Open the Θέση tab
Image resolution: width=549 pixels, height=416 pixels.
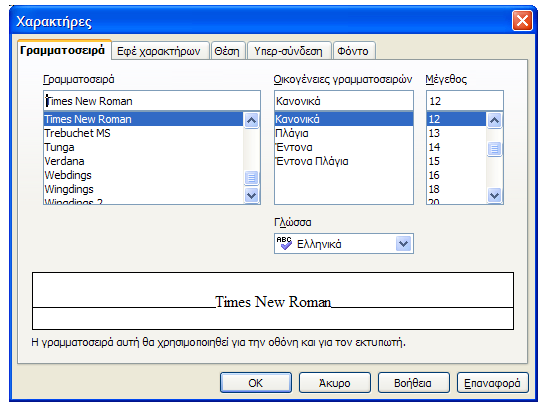tap(228, 51)
